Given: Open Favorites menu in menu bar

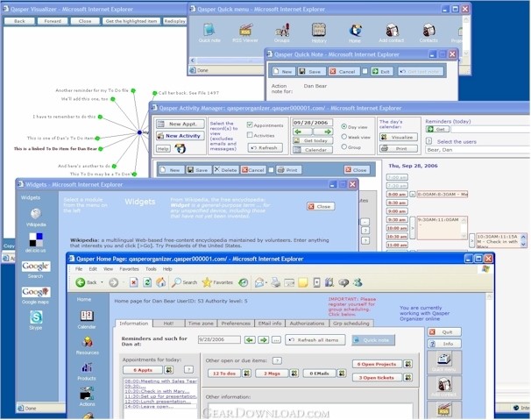Looking at the screenshot, I should 129,269.
